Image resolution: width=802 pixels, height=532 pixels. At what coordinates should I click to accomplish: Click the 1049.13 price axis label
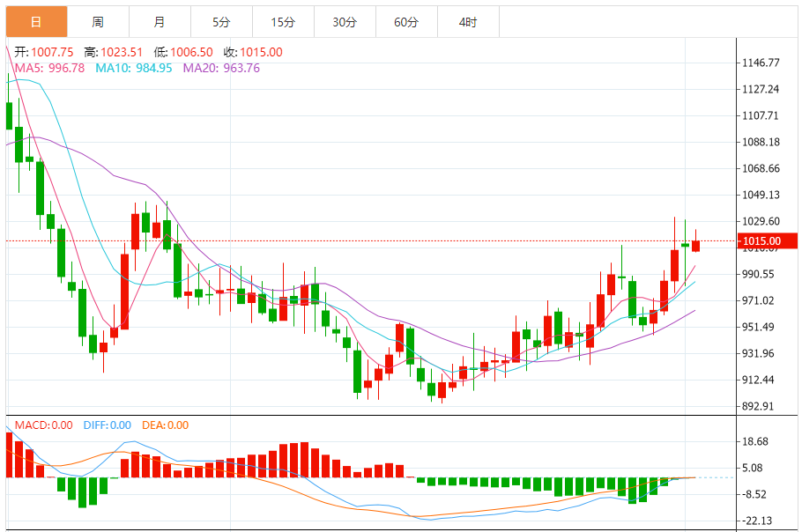[x=761, y=195]
